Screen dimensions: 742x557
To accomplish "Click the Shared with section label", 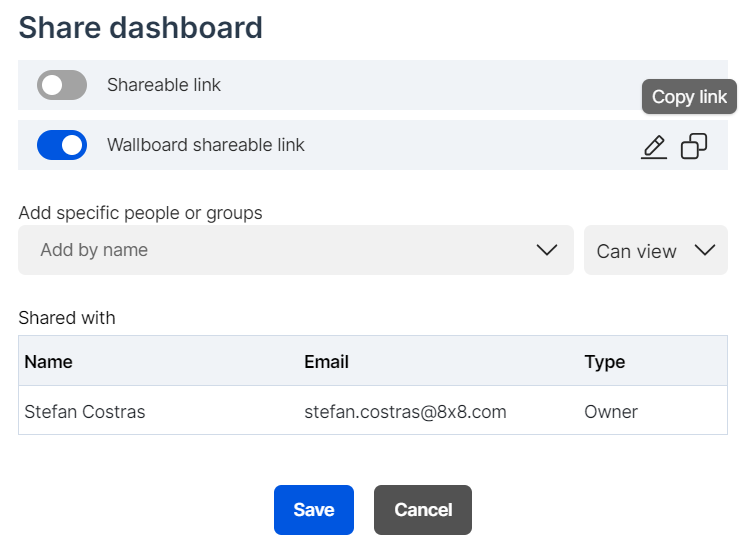I will tap(67, 318).
